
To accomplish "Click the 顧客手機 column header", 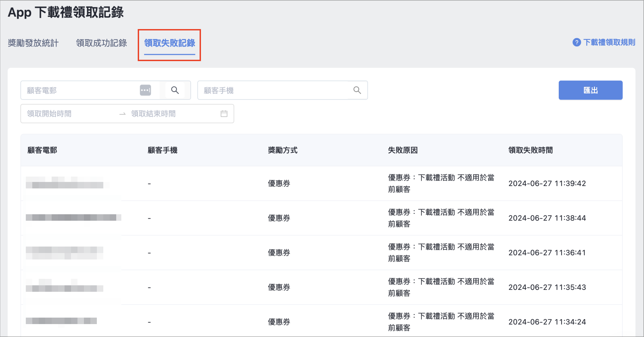I will (x=162, y=150).
